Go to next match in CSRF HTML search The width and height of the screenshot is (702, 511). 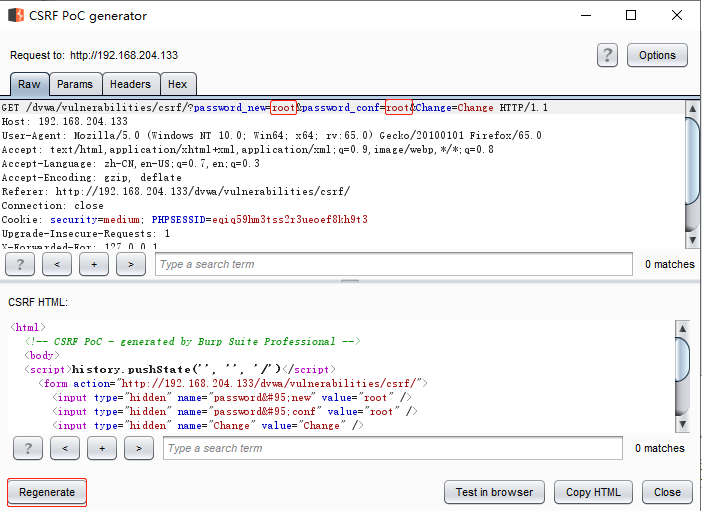[x=139, y=448]
